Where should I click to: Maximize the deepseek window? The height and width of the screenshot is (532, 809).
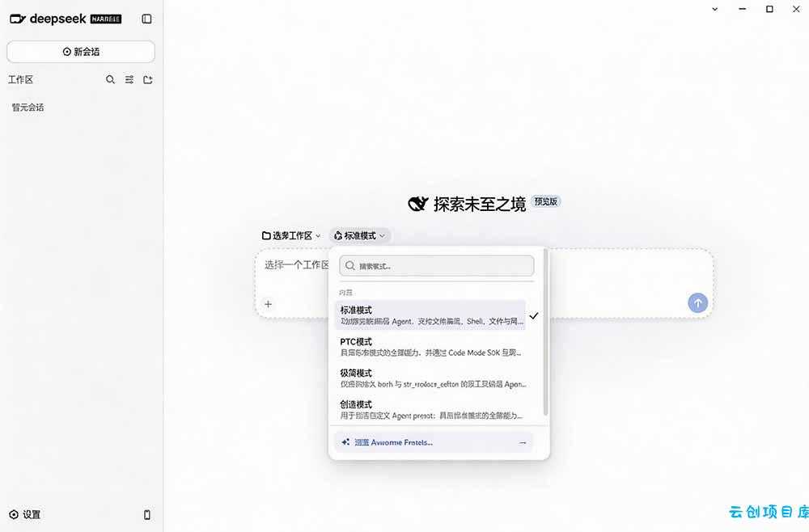[x=769, y=9]
